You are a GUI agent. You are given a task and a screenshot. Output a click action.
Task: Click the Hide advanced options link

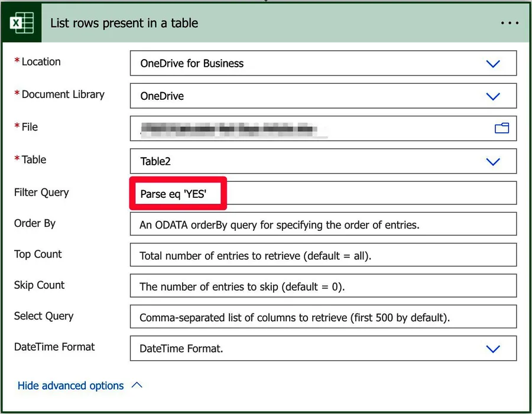70,386
